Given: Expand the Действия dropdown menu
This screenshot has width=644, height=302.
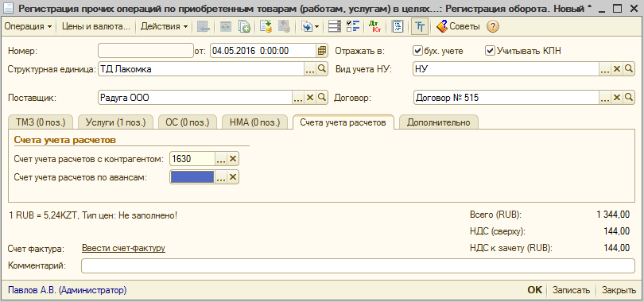Looking at the screenshot, I should 165,27.
